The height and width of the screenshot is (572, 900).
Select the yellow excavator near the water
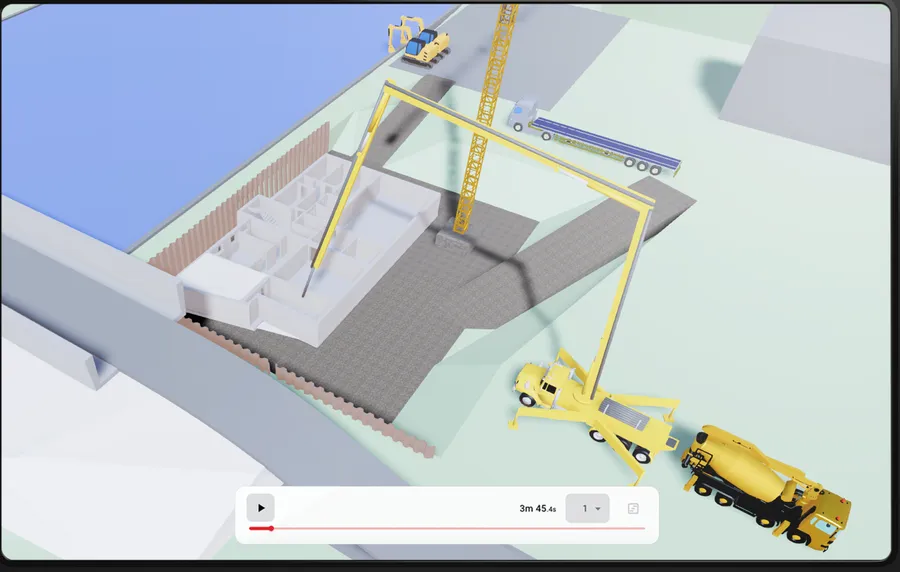[419, 41]
